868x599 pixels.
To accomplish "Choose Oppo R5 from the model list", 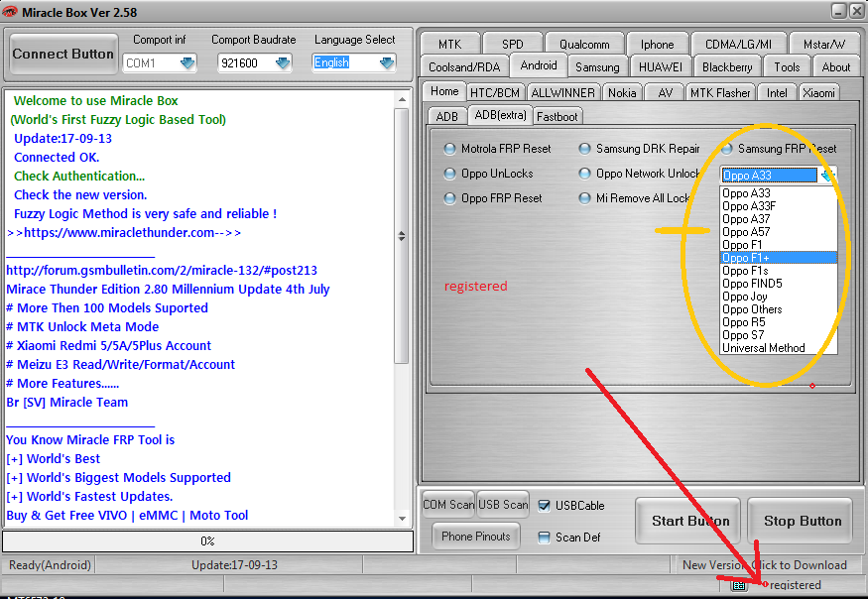I will pos(779,322).
